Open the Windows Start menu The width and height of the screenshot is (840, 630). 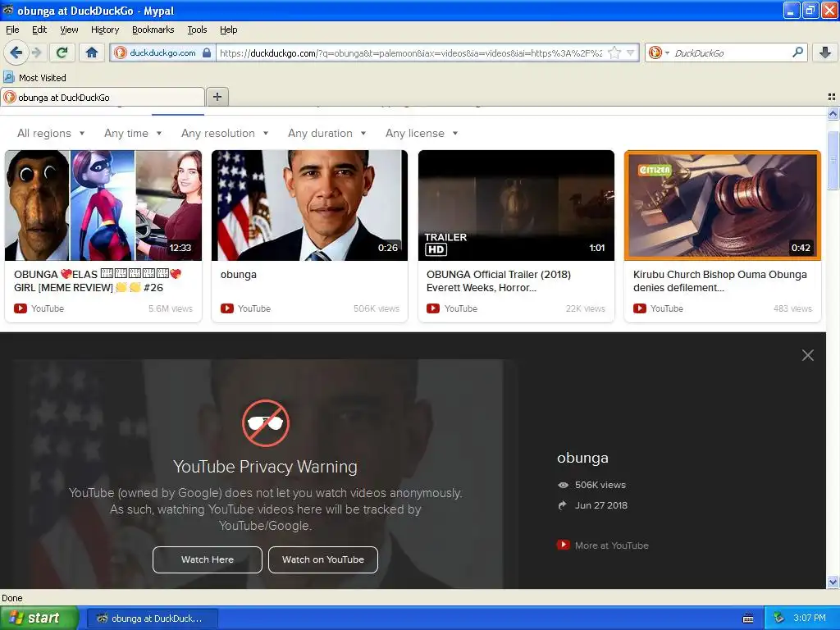(39, 618)
